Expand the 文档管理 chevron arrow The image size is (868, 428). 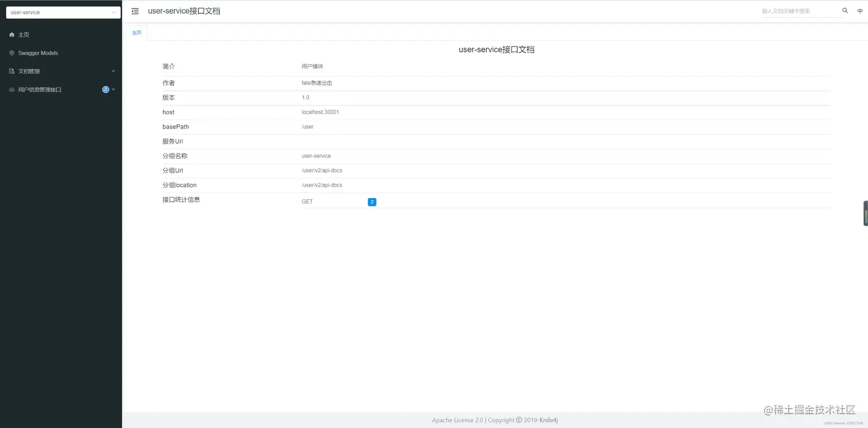(x=113, y=71)
